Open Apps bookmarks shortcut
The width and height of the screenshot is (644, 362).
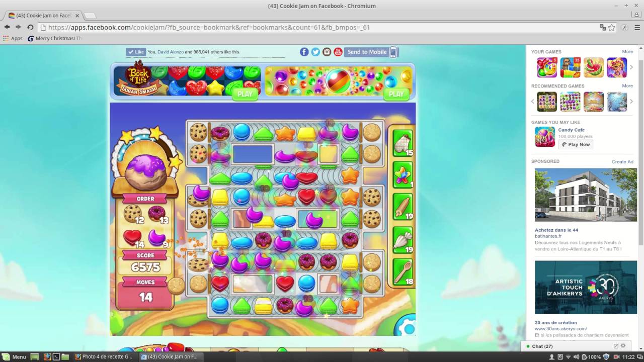point(13,38)
